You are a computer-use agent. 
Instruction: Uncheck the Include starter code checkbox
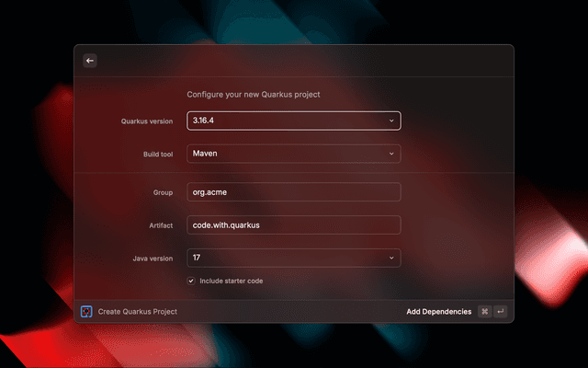coord(191,281)
